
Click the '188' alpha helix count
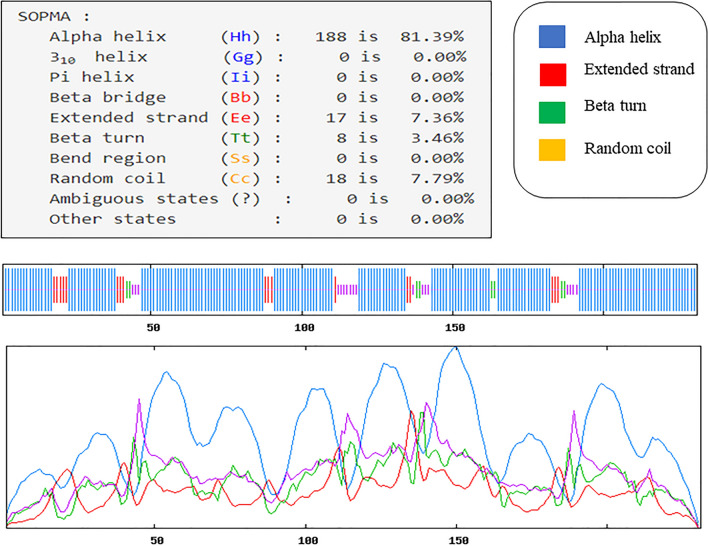331,37
